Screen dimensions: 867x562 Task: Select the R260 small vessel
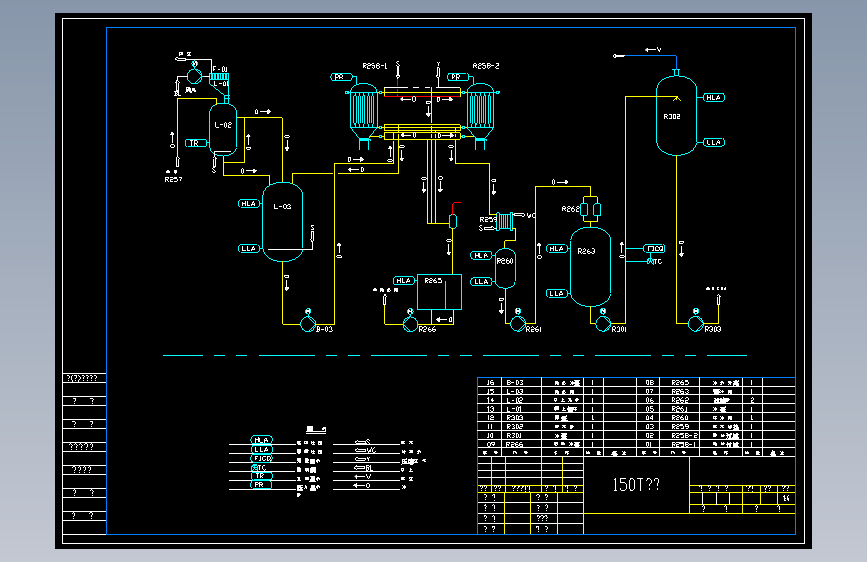505,268
